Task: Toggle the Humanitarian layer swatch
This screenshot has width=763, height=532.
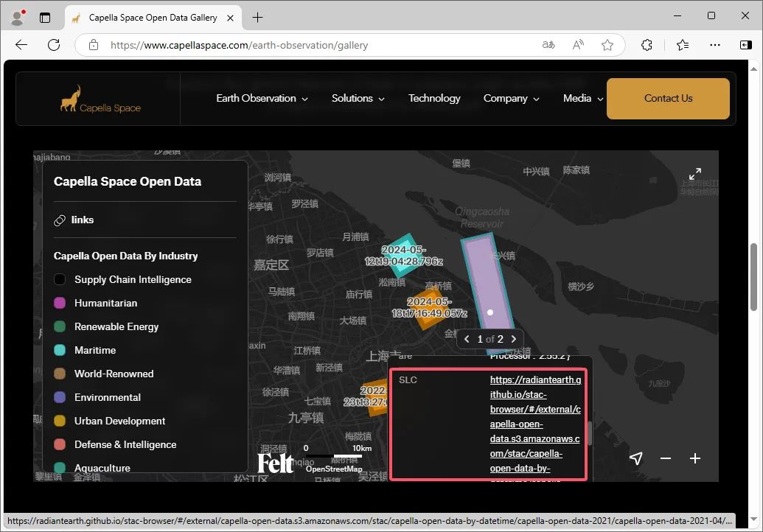Action: coord(60,303)
